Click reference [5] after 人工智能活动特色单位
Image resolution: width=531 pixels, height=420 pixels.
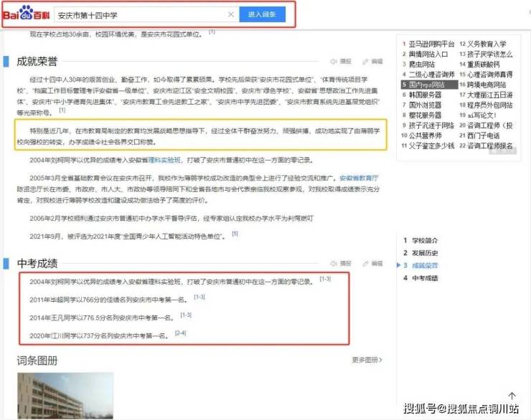pos(235,234)
